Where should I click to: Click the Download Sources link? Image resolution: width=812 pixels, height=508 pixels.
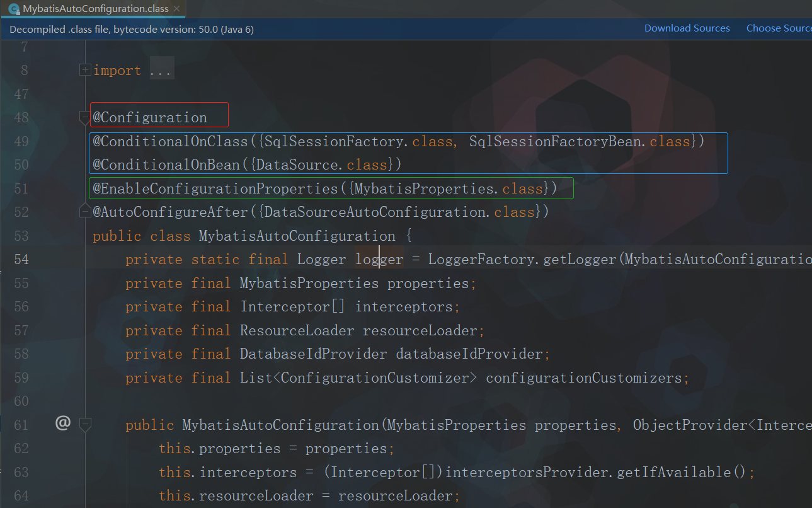(687, 28)
